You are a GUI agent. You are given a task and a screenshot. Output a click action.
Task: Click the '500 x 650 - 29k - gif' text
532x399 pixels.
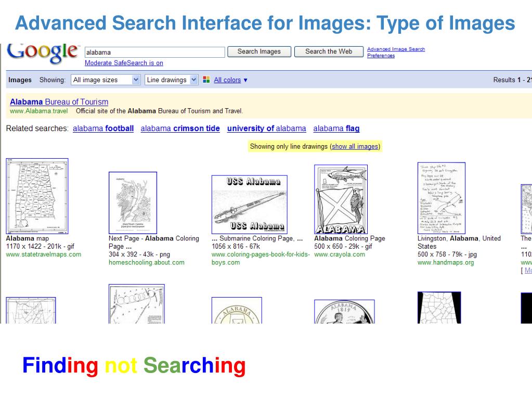[x=343, y=247]
